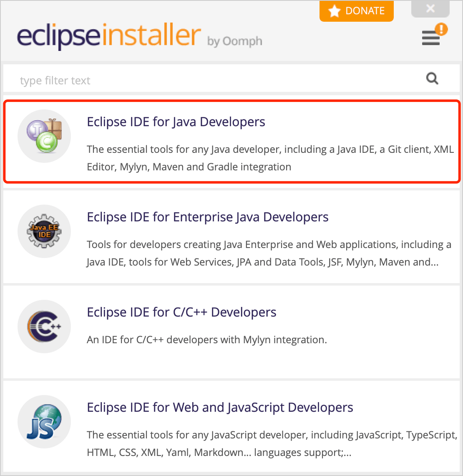Select Eclipse IDE for C/C++ Developers
Screen dimensions: 463x476
(181, 312)
